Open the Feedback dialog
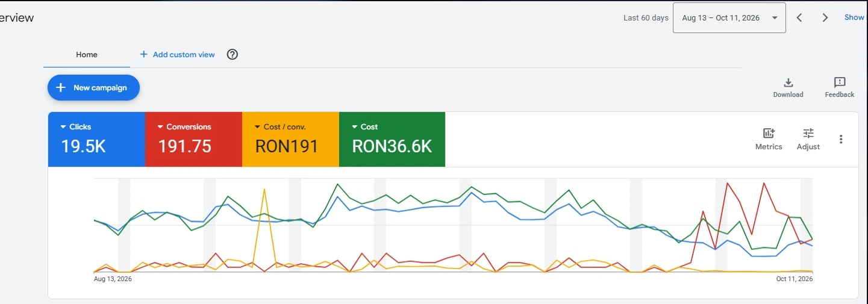This screenshot has width=868, height=304. point(840,88)
